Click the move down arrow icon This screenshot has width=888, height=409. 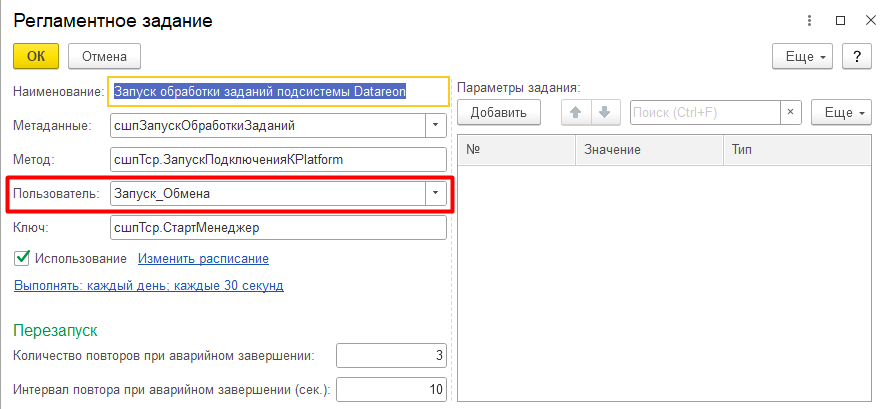(x=604, y=113)
